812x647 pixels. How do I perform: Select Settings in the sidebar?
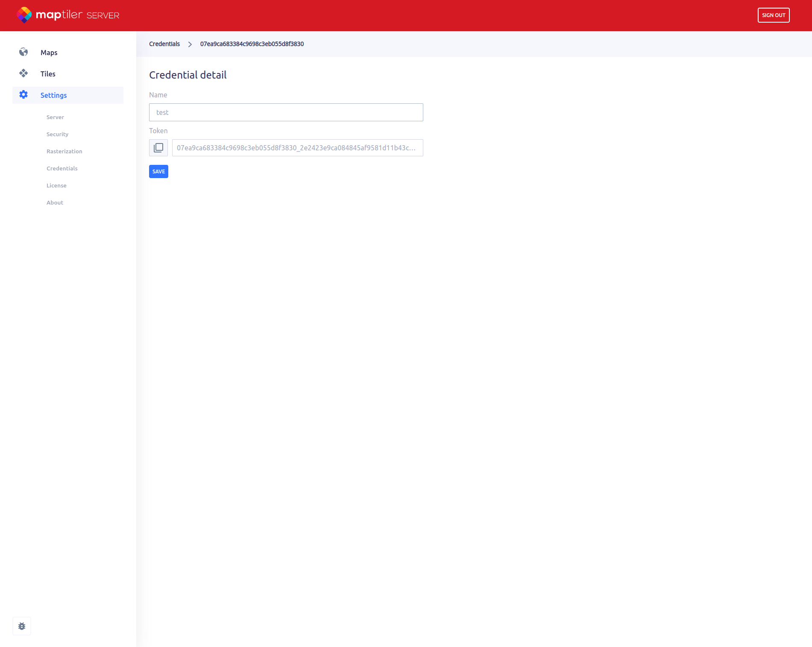click(x=53, y=95)
